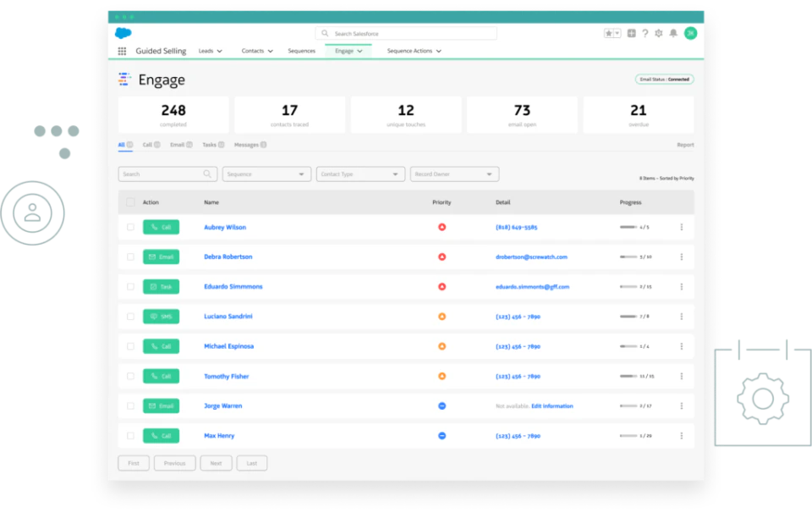Open the Sequence filter dropdown
The width and height of the screenshot is (812, 513).
[266, 174]
